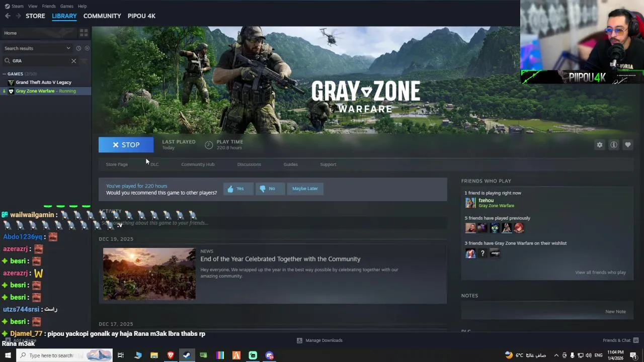644x362 pixels.
Task: Open Gray Zone Warfare settings gear
Action: [x=600, y=145]
